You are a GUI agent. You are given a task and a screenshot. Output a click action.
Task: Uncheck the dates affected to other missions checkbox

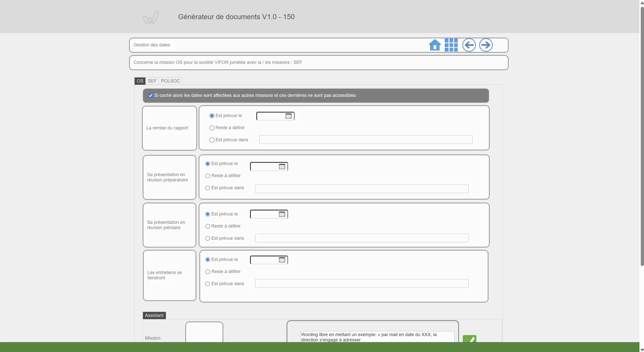coord(150,96)
